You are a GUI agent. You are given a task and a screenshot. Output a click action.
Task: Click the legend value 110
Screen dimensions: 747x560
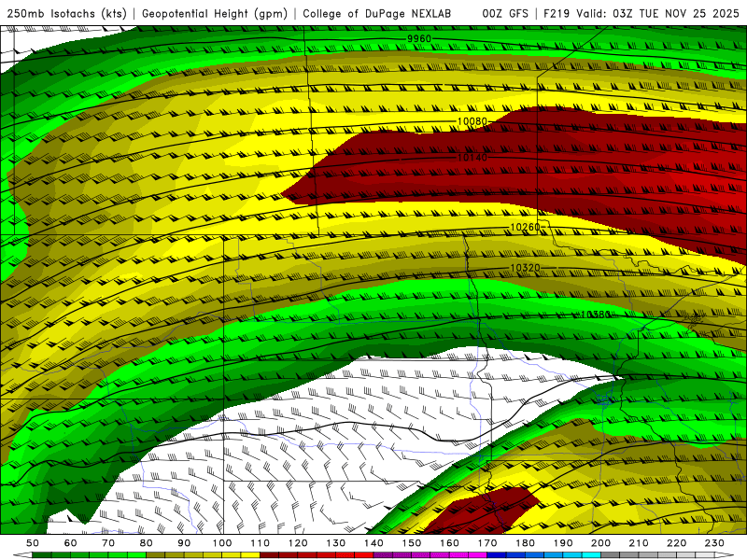[x=260, y=543]
